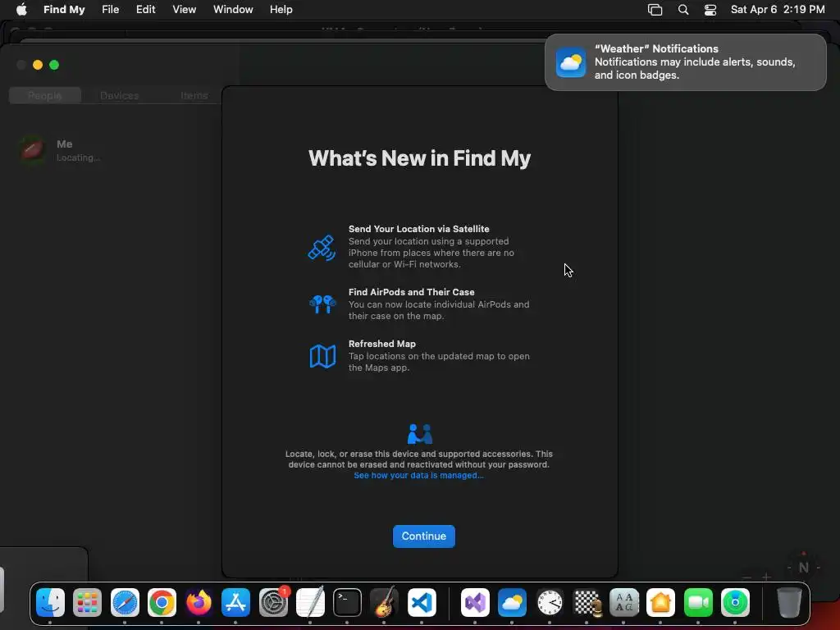Screen dimensions: 840x630
Task: Open the Edit menu
Action: [x=146, y=9]
